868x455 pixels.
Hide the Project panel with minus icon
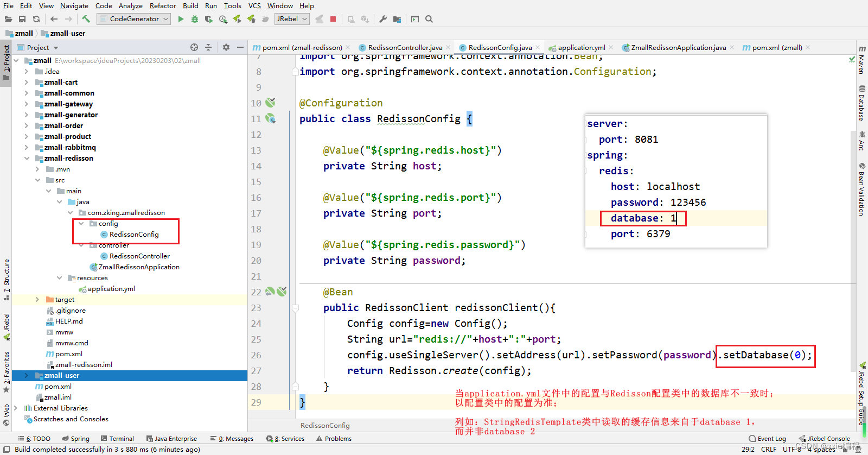(x=240, y=47)
